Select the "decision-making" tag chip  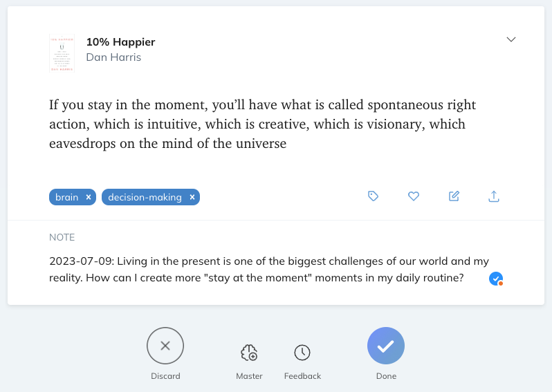[x=145, y=197]
